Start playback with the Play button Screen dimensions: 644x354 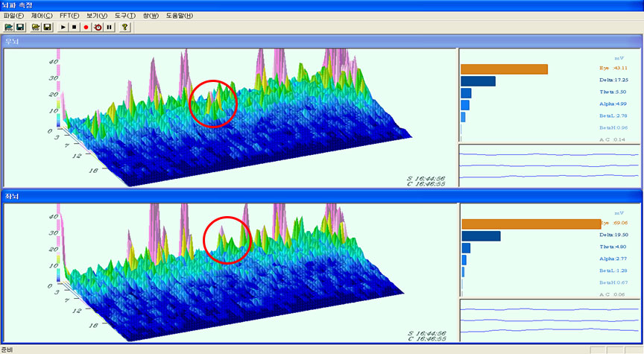[x=63, y=27]
